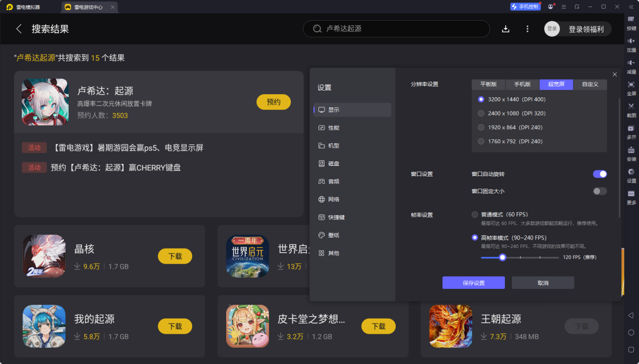Screen dimensions: 639x364
Task: Open the 快捷键 settings section
Action: click(352, 217)
